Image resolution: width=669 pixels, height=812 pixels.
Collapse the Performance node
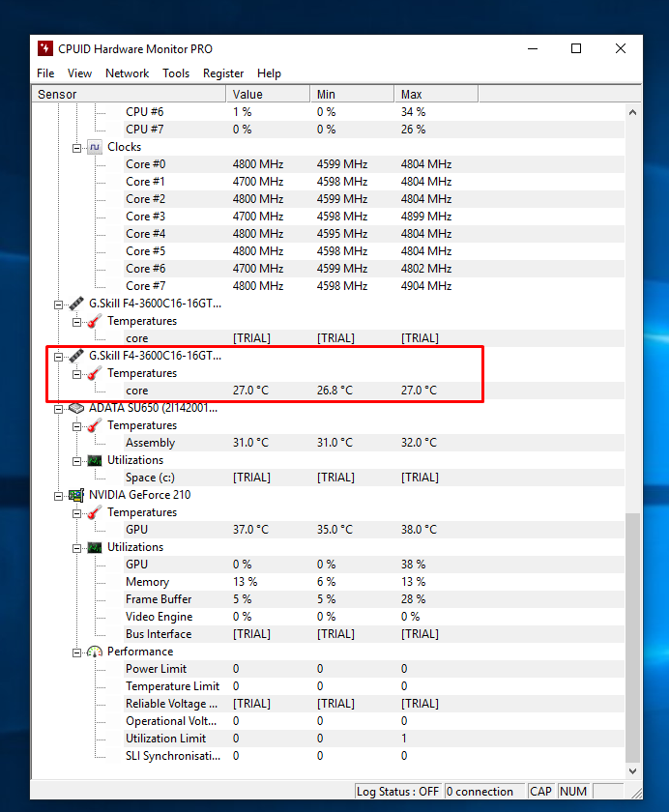tap(76, 652)
